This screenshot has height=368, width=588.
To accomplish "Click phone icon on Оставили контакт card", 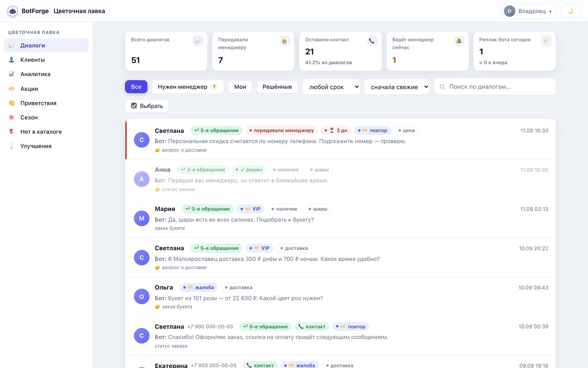I will tap(372, 41).
